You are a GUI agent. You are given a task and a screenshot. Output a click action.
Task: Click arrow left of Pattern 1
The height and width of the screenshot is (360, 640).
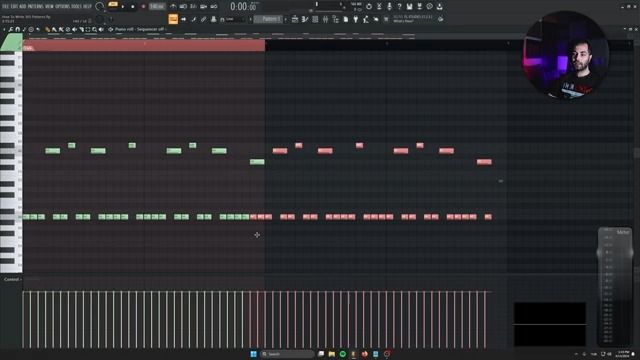coord(251,19)
